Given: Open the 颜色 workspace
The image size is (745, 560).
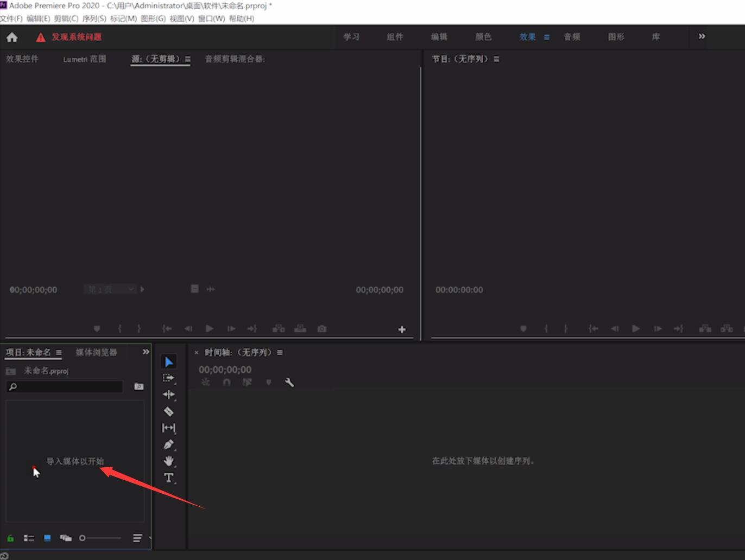Looking at the screenshot, I should click(483, 37).
